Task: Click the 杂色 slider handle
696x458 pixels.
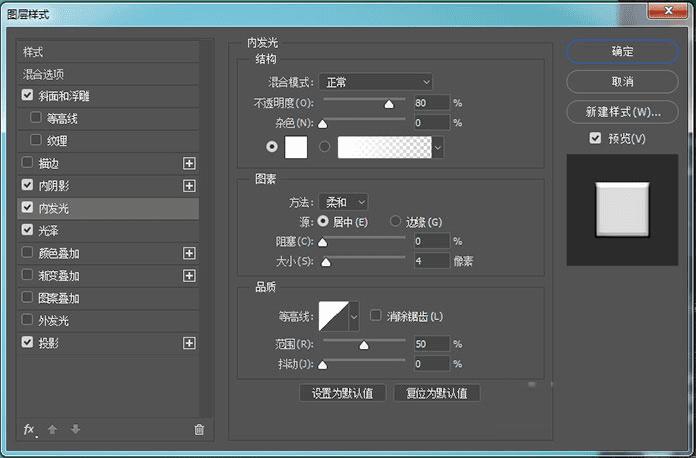Action: pos(323,124)
